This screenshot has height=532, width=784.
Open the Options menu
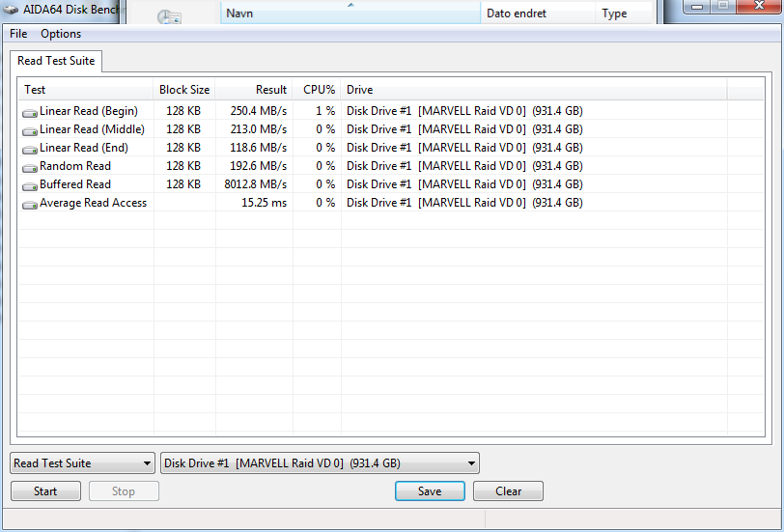click(61, 34)
